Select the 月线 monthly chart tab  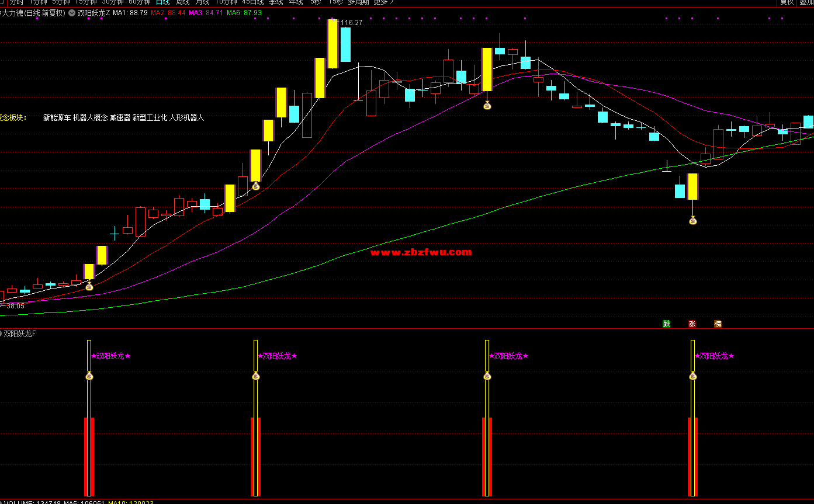[202, 2]
